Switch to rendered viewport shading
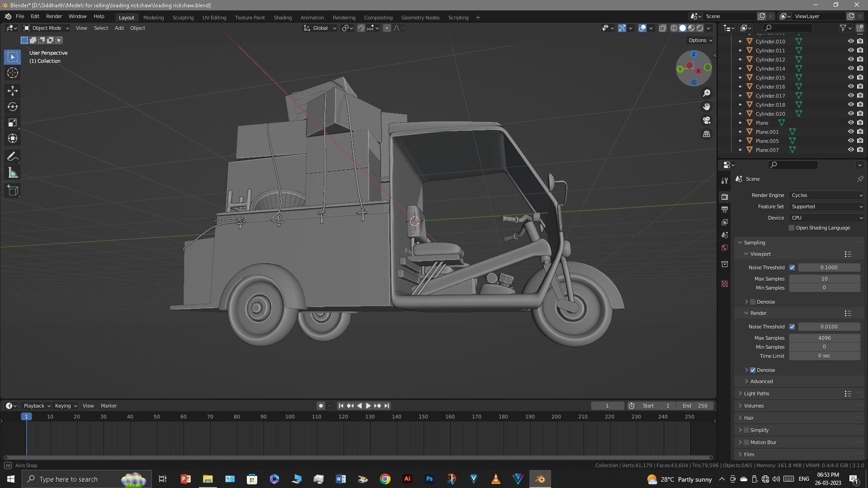This screenshot has height=488, width=868. coord(700,28)
